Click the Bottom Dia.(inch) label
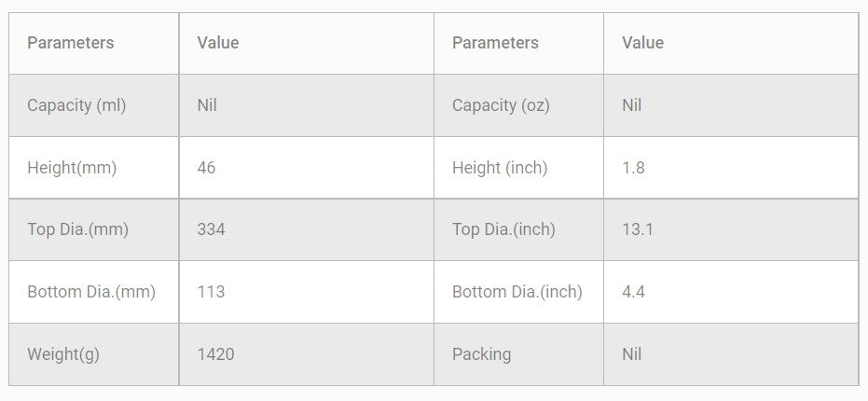This screenshot has width=868, height=401. pyautogui.click(x=517, y=292)
